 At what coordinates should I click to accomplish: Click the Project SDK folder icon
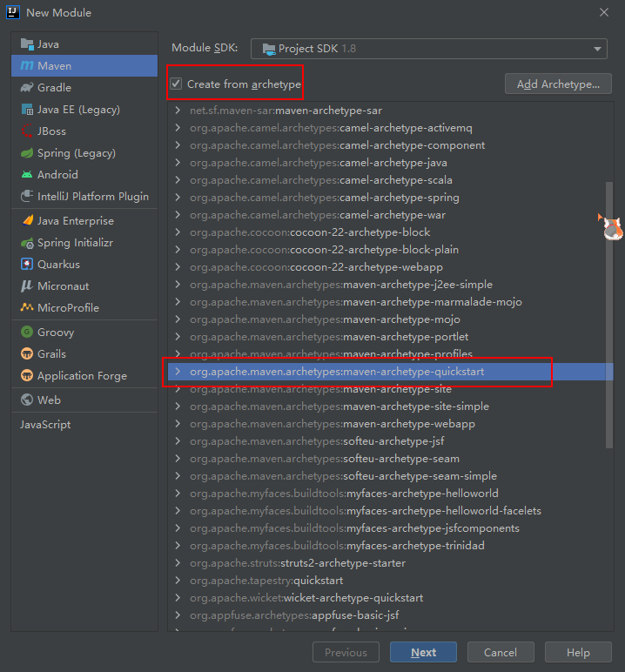[x=269, y=50]
